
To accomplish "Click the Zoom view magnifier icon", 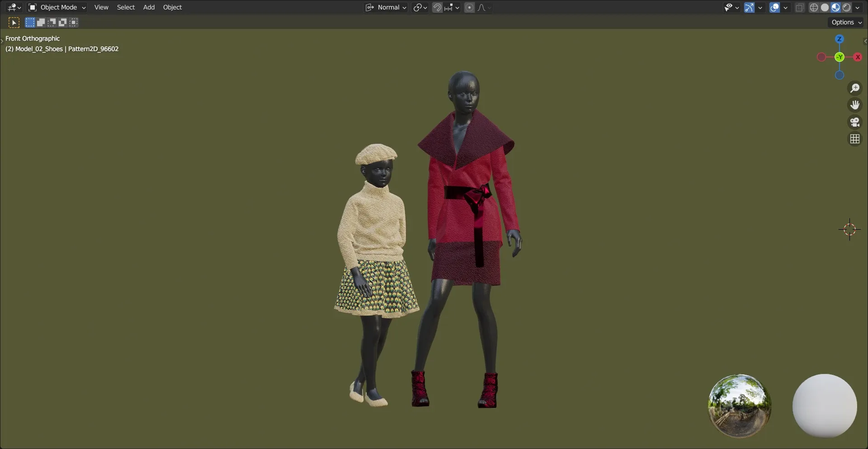I will click(x=854, y=88).
